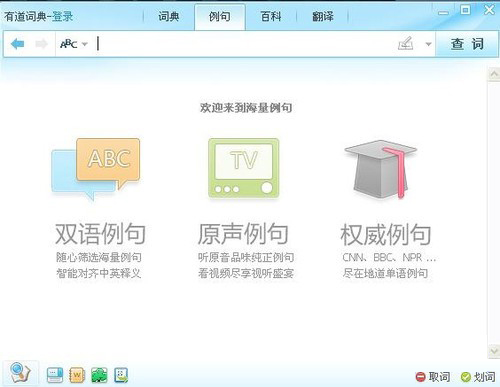Click the handwriting input pen icon
The image size is (500, 387).
coord(406,44)
